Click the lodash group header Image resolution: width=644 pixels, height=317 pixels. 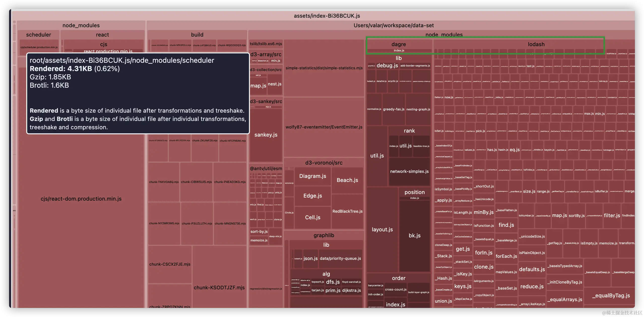(x=536, y=44)
